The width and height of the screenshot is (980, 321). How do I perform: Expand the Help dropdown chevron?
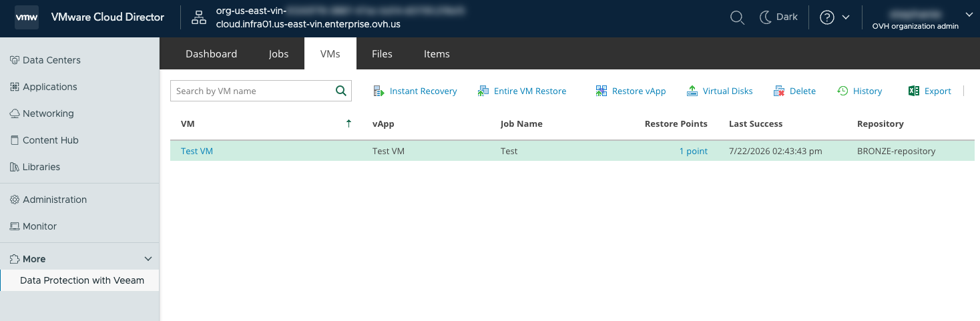click(x=845, y=17)
